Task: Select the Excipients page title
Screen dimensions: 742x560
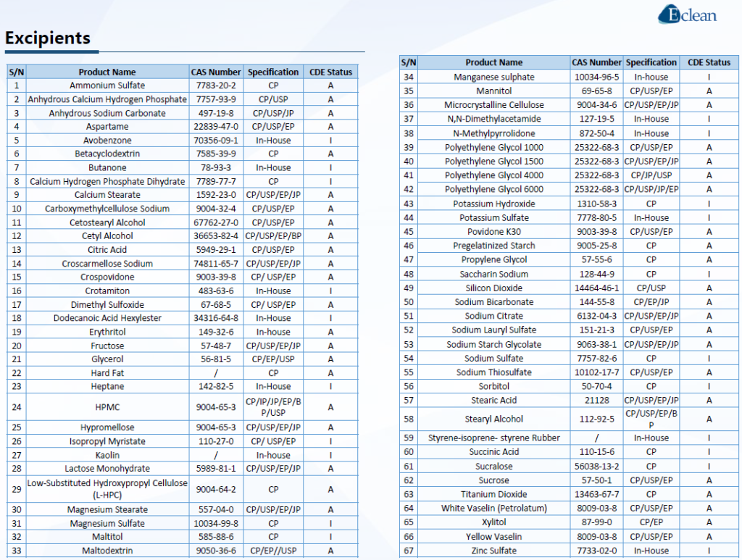Action: tap(48, 38)
